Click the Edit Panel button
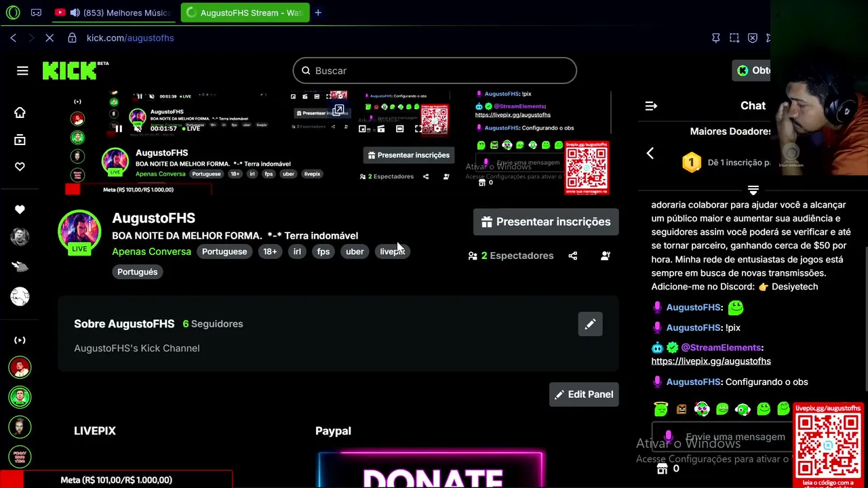The height and width of the screenshot is (488, 868). (584, 394)
